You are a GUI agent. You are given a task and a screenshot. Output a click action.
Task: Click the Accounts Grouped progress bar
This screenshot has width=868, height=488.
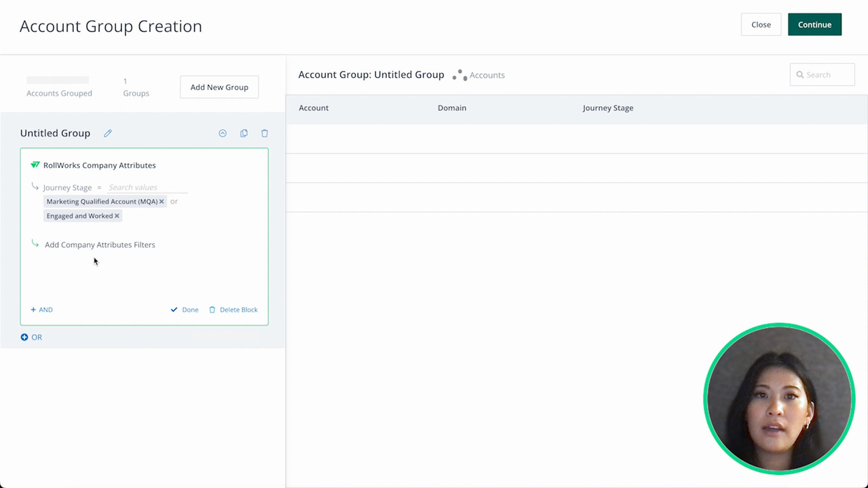(57, 80)
